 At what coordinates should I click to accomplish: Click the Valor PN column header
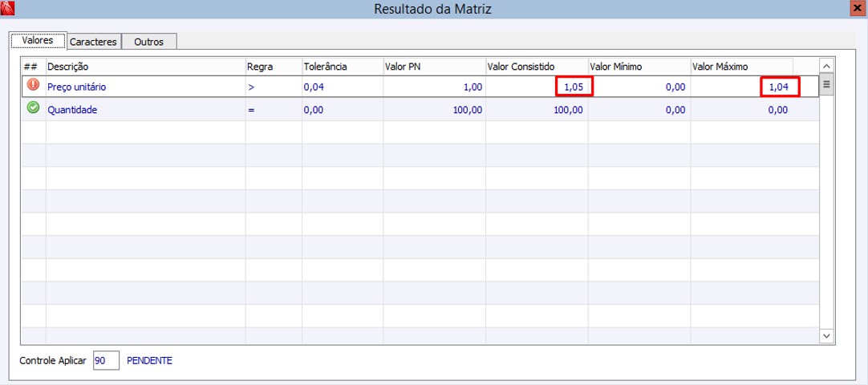pos(434,67)
